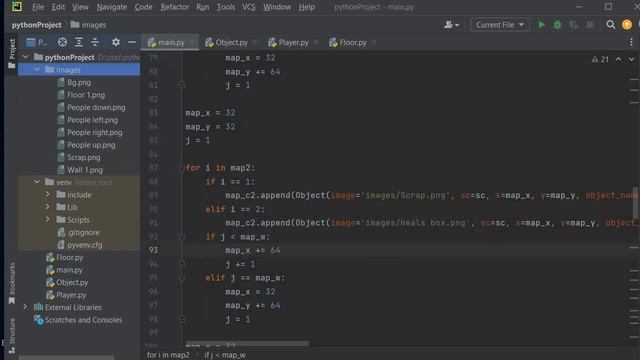This screenshot has height=360, width=640.
Task: Close the main.py editor tab
Action: click(x=191, y=42)
